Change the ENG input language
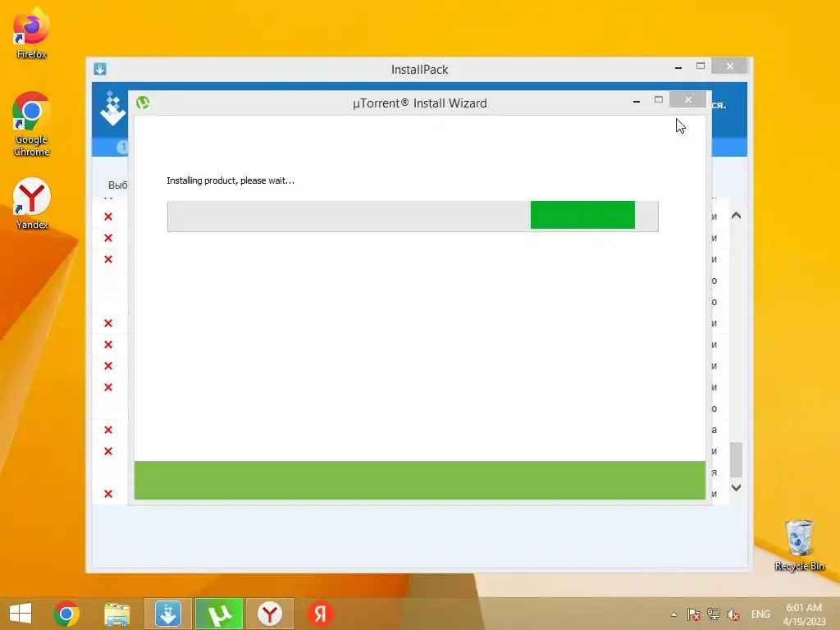The image size is (840, 630). click(x=760, y=614)
